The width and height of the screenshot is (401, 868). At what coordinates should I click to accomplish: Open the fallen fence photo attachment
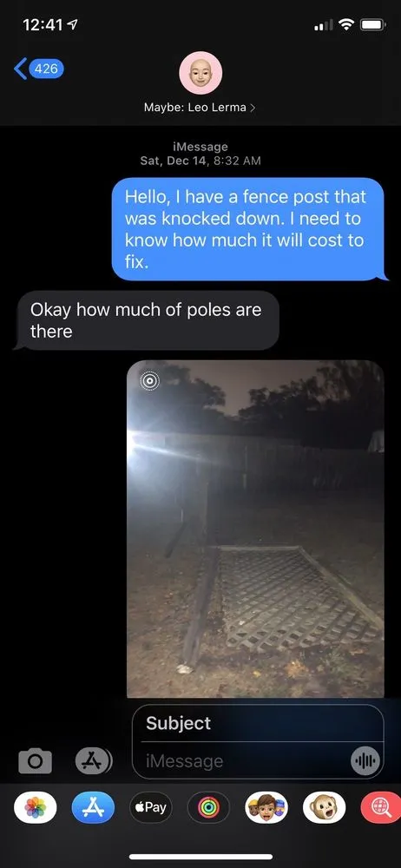(255, 529)
